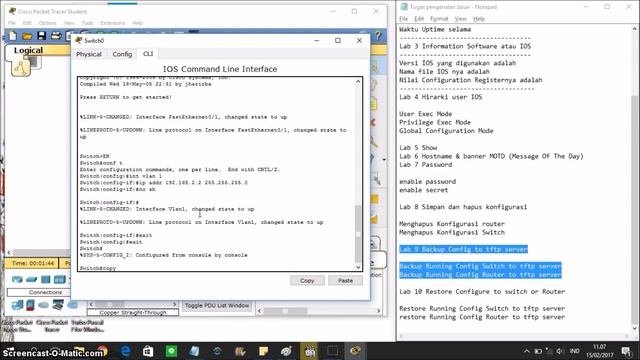Click 'Lab 9 Backup Config' highlighted line
Screen dimensions: 640x360
click(463, 249)
